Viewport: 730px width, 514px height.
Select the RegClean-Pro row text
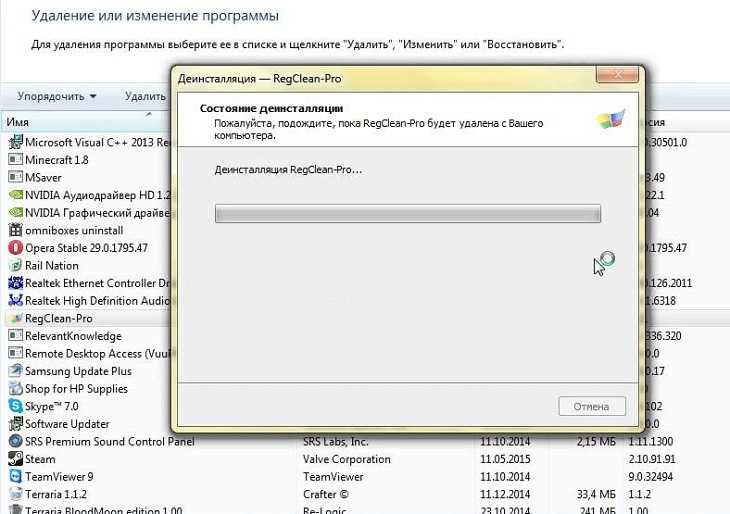[x=59, y=318]
